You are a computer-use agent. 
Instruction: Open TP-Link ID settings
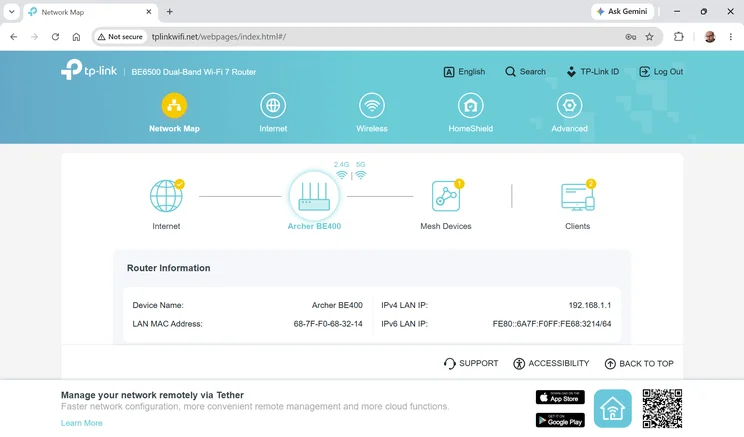[x=593, y=72]
